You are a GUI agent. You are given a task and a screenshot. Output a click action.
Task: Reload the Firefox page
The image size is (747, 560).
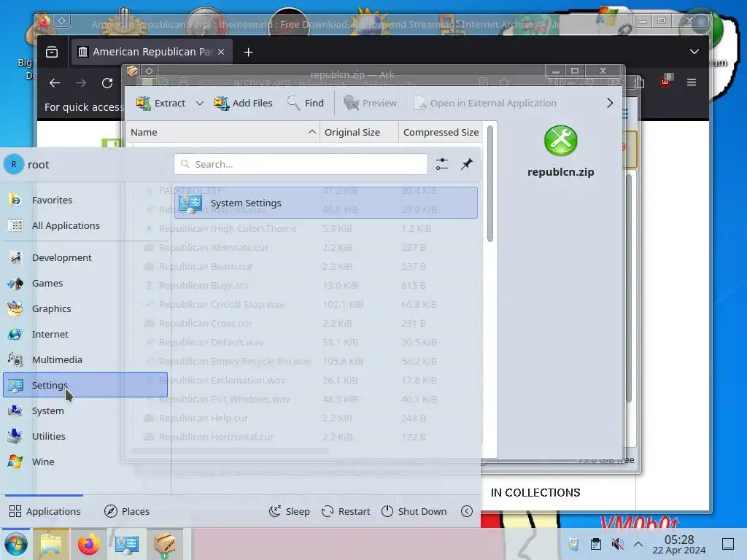pyautogui.click(x=107, y=83)
